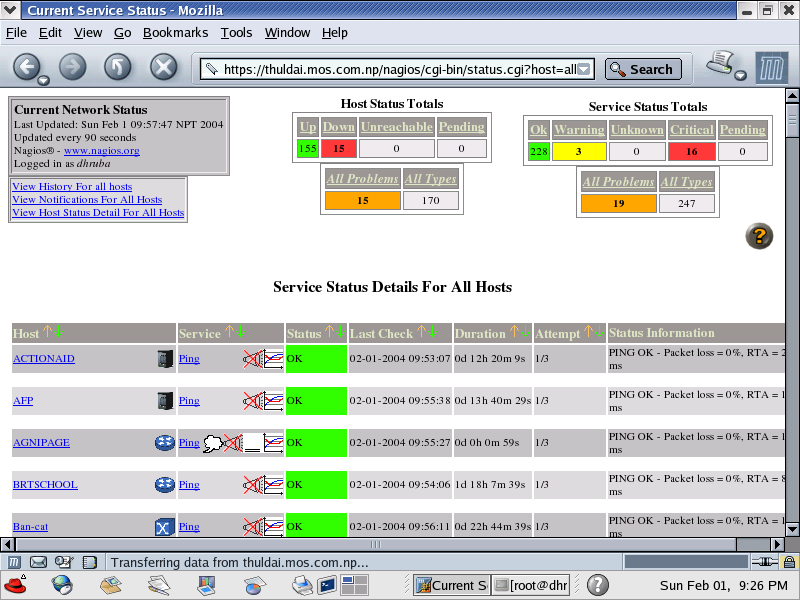
Task: Open the ACTIONAID host link
Action: pyautogui.click(x=44, y=359)
